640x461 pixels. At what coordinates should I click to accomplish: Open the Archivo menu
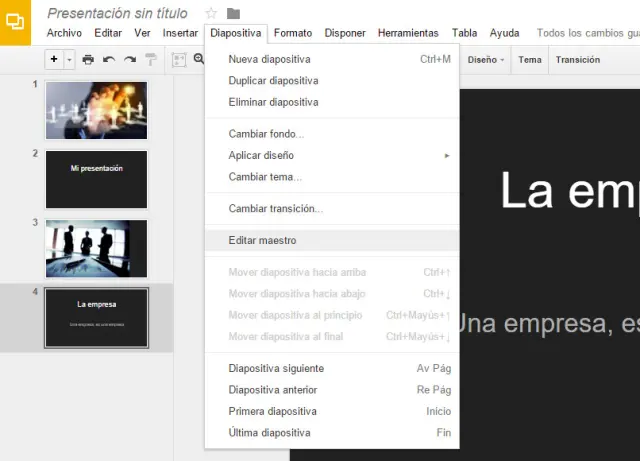point(65,33)
